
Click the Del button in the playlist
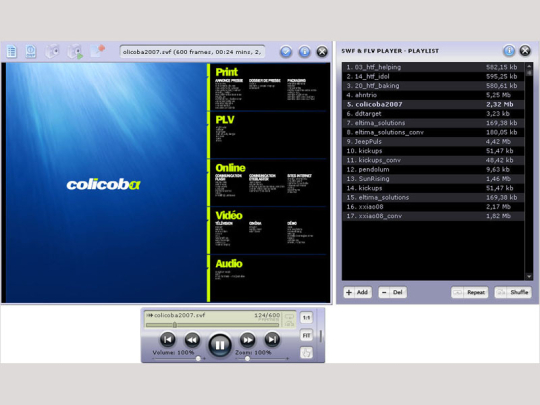pyautogui.click(x=393, y=292)
